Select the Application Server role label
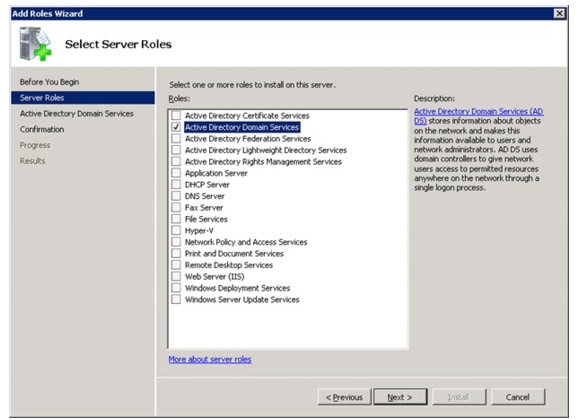588x420 pixels. click(216, 173)
